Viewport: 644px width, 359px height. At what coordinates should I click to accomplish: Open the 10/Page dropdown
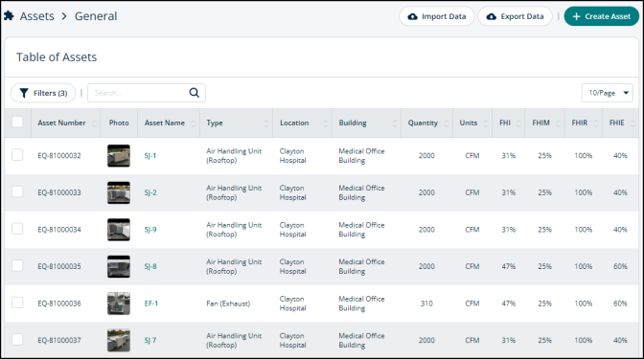click(x=607, y=93)
